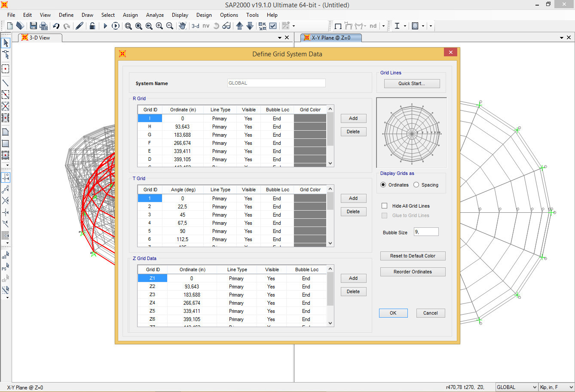Click the Run Analysis play icon
Image resolution: width=575 pixels, height=392 pixels.
click(x=105, y=26)
